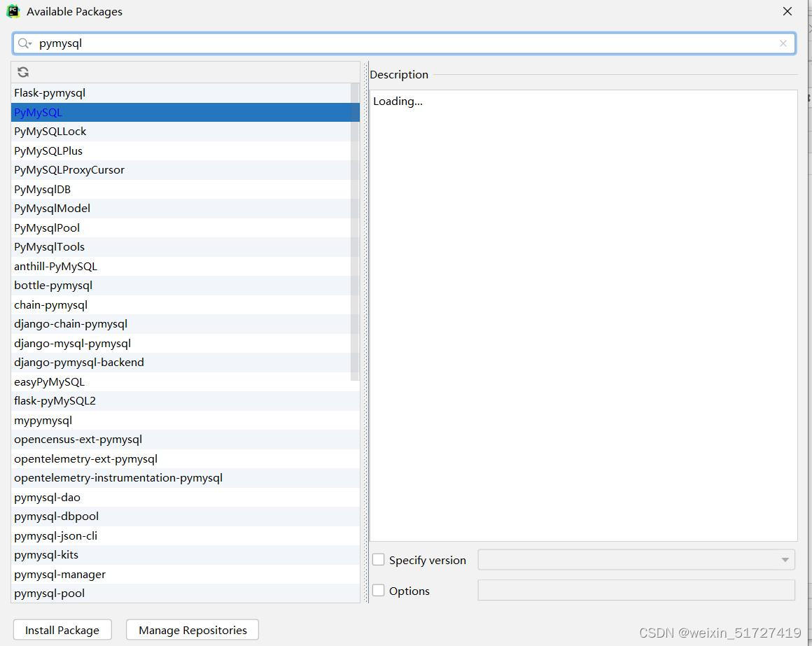The image size is (812, 646).
Task: Select mypymysql package
Action: click(185, 421)
